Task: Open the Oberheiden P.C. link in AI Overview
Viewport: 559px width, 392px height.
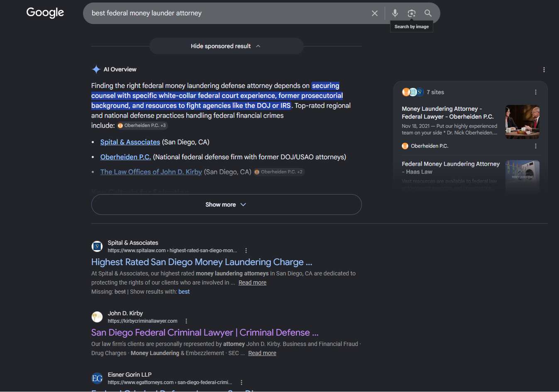Action: click(126, 157)
